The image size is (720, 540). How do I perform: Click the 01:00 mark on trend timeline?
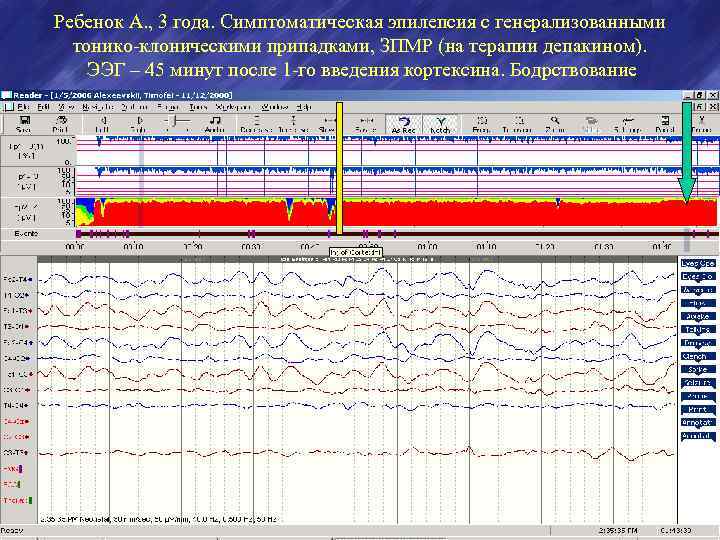[427, 247]
